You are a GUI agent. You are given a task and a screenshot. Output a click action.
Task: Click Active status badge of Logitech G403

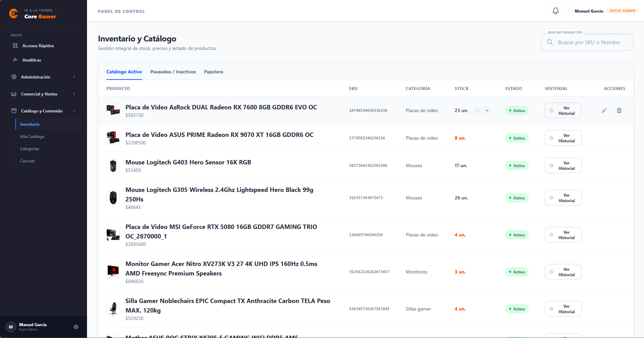517,165
